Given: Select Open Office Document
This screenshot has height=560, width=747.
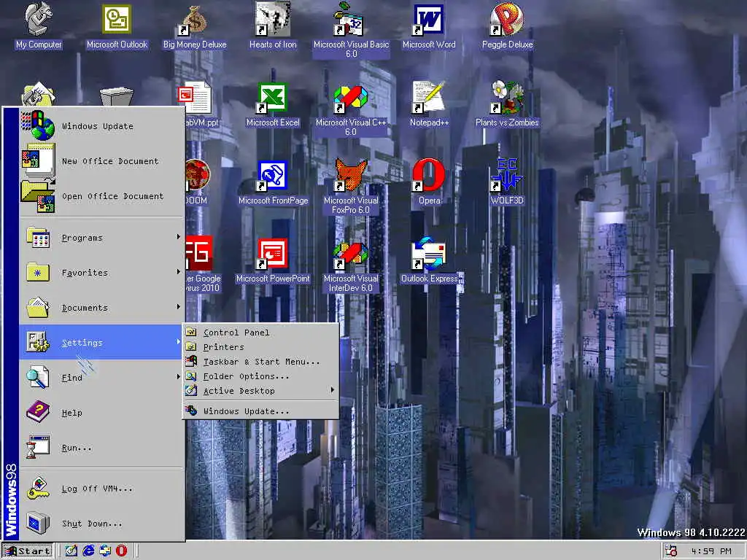Looking at the screenshot, I should coord(102,195).
